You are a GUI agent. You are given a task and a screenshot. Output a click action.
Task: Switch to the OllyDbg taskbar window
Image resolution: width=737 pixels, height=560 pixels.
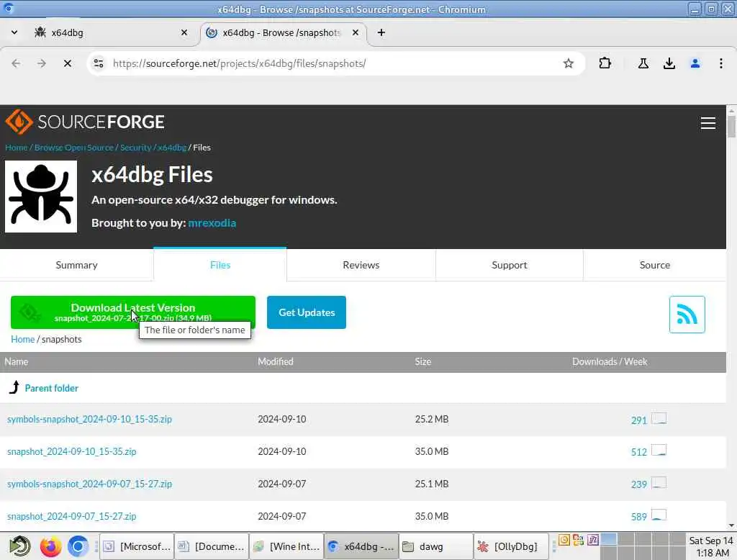pos(511,546)
